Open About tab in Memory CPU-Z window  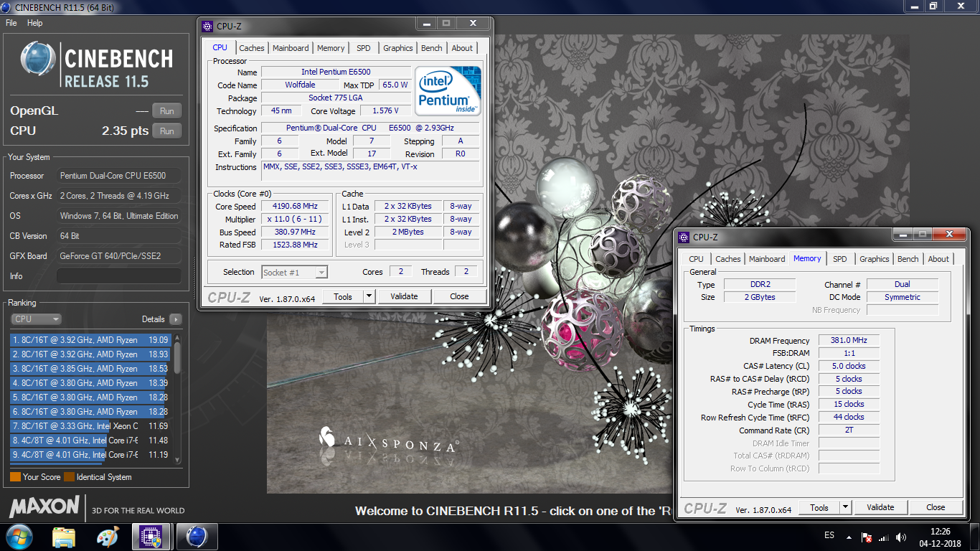coord(938,259)
